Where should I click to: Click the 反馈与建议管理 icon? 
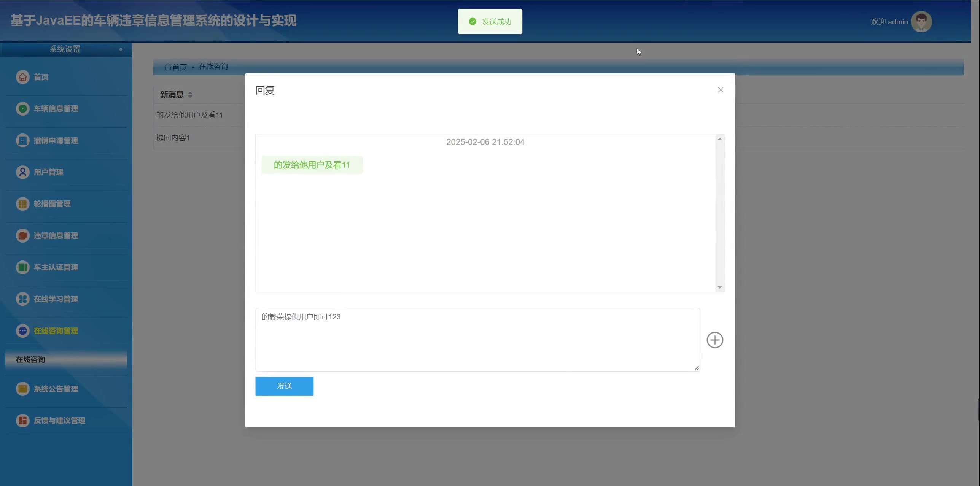23,421
